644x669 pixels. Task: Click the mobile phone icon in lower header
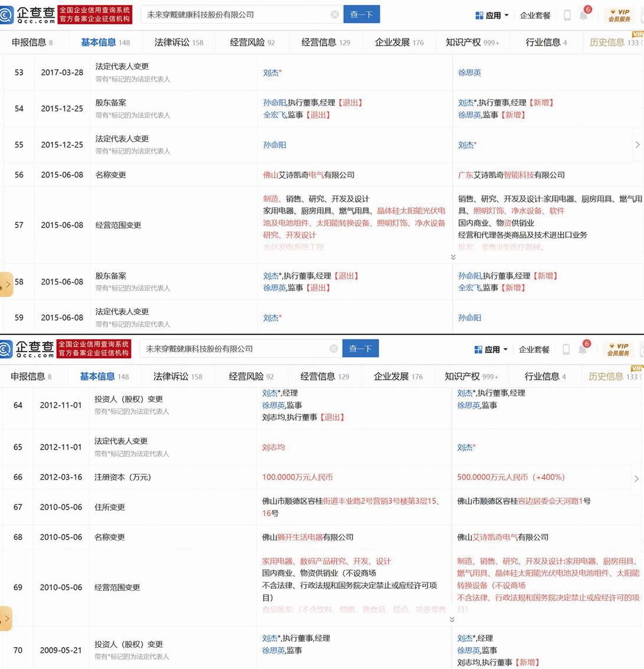(x=566, y=349)
